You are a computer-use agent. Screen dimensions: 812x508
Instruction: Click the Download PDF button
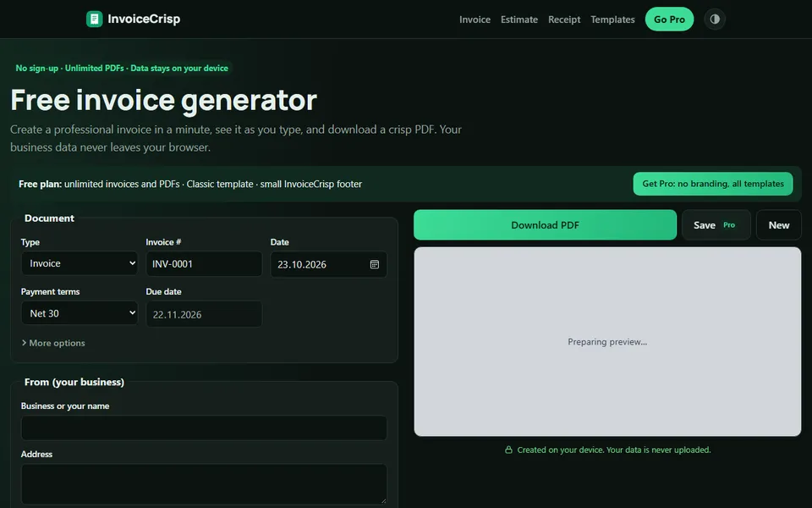tap(545, 225)
